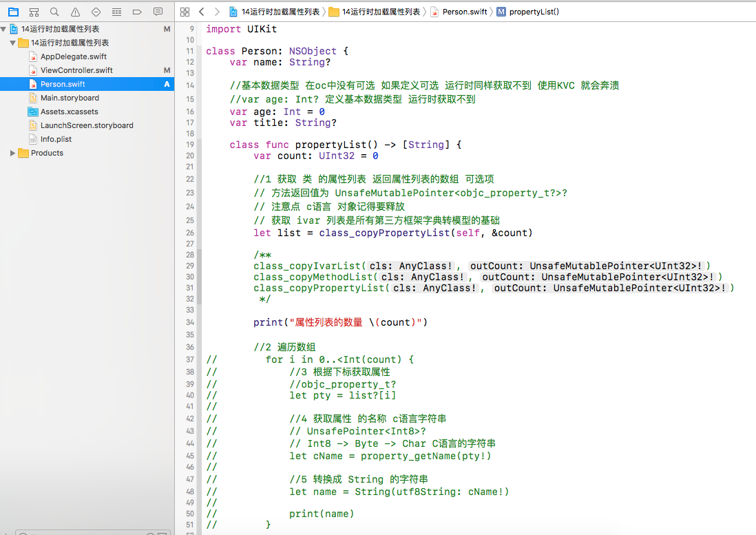Collapse the 14运行时加载属性列表 folder group
Image resolution: width=756 pixels, height=535 pixels.
pos(12,43)
